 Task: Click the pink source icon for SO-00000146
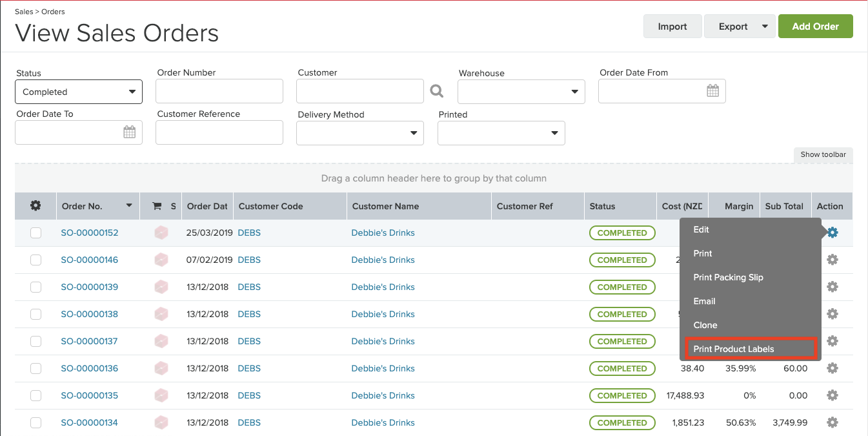click(x=161, y=260)
